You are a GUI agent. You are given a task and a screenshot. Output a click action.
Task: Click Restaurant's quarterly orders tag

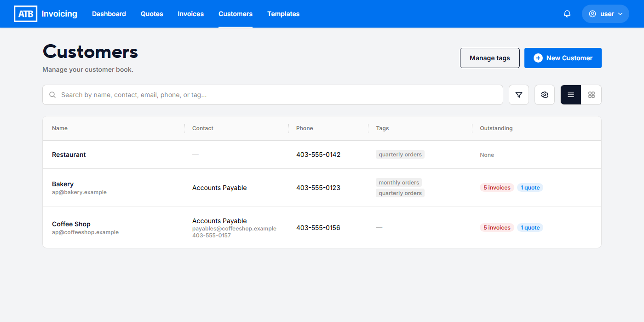click(x=400, y=155)
